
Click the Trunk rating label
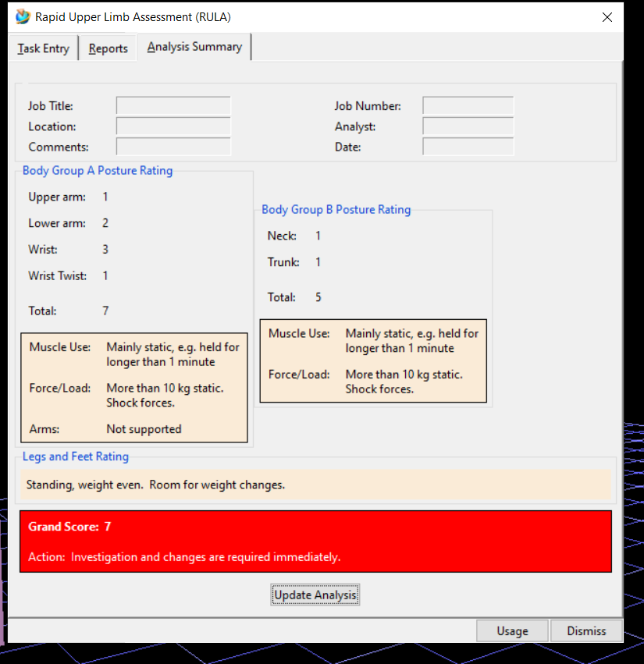point(283,262)
